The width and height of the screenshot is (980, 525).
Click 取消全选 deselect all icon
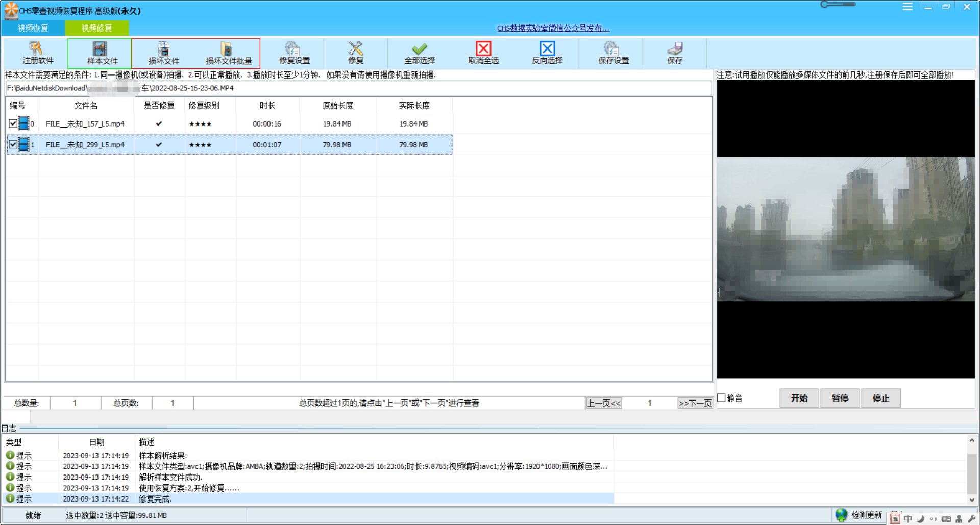[x=483, y=48]
